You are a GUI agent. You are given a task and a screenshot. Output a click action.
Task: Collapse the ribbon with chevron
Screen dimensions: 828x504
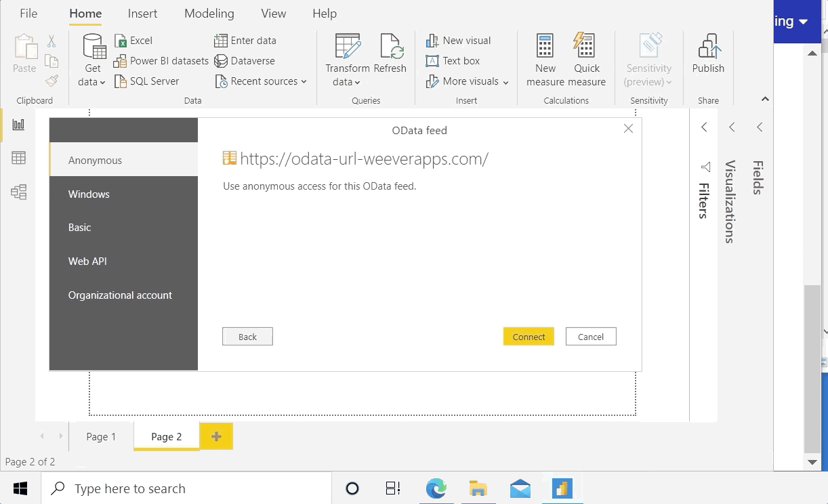click(765, 99)
